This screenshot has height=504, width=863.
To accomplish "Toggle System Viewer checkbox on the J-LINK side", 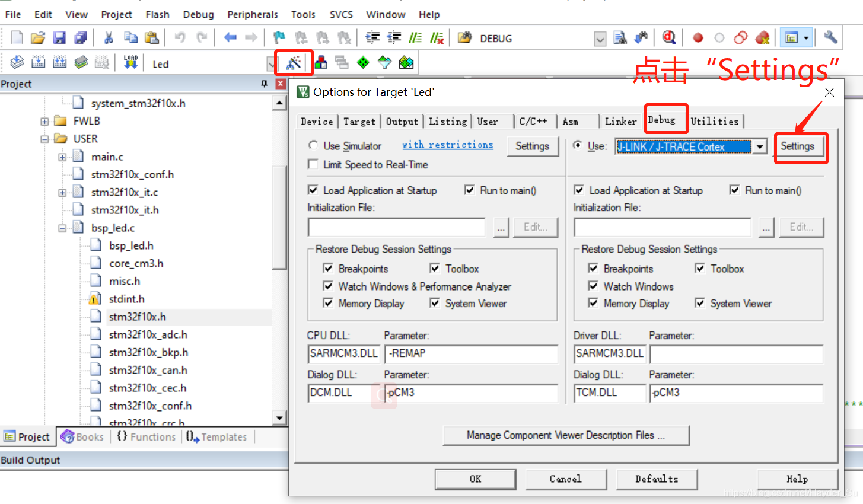I will 700,303.
